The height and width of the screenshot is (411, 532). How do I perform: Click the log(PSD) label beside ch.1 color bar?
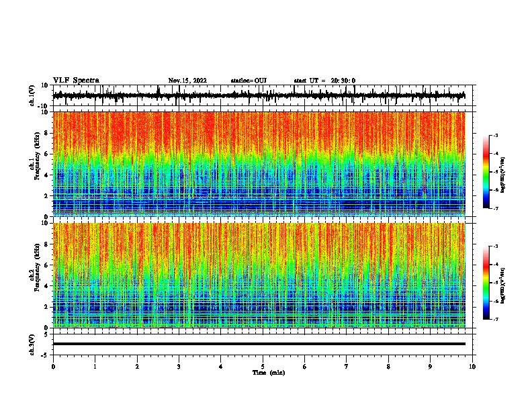(x=503, y=175)
